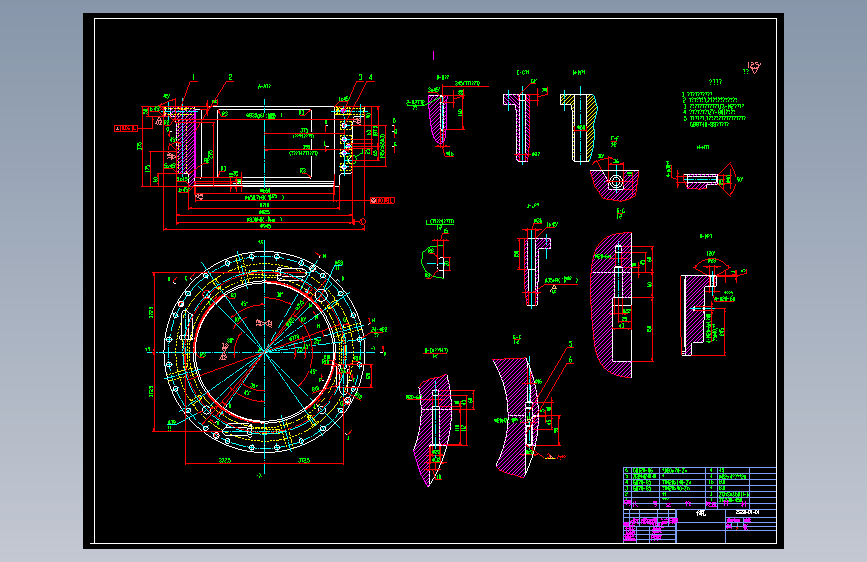The height and width of the screenshot is (562, 867).
Task: Click parts list row number 6
Action: tap(699, 470)
